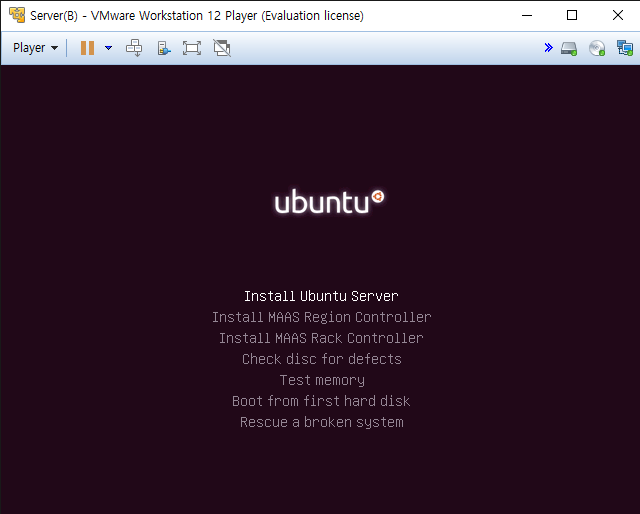Send Ctrl+Alt+Del to virtual machine

(134, 48)
